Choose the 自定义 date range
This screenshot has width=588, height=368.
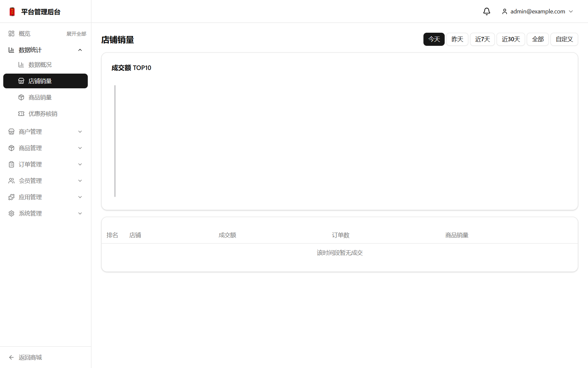point(564,39)
